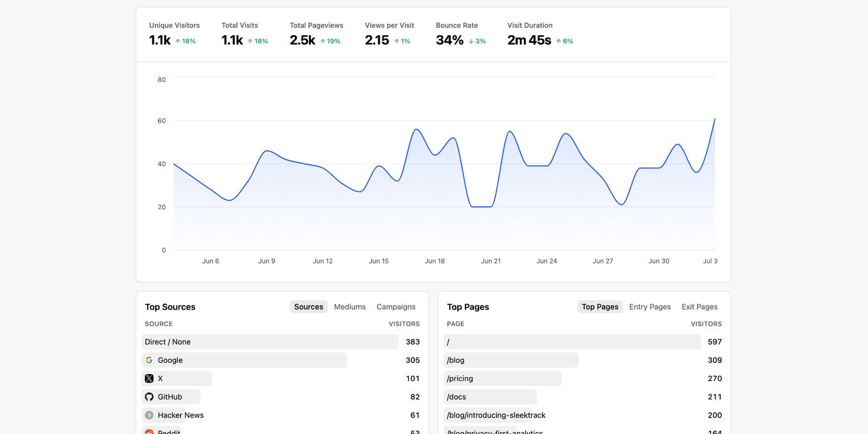
Task: Switch to the Mediums tab
Action: tap(350, 307)
